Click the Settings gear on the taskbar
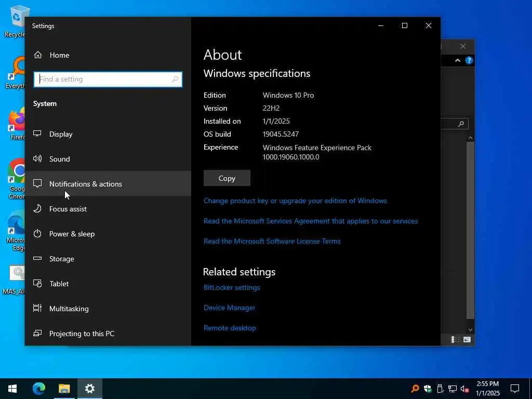The image size is (532, 399). point(89,389)
